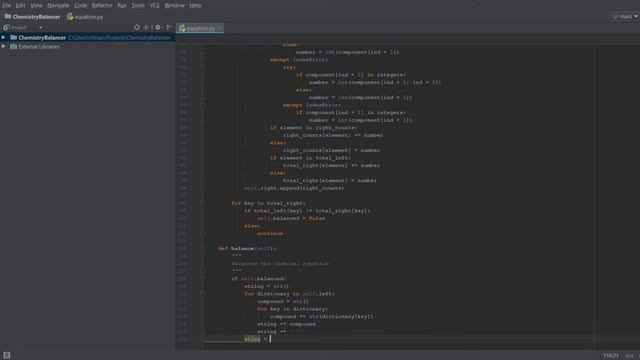Toggle code folding marker beside 'def balance'
Screen dimensions: 640x360
(x=202, y=249)
